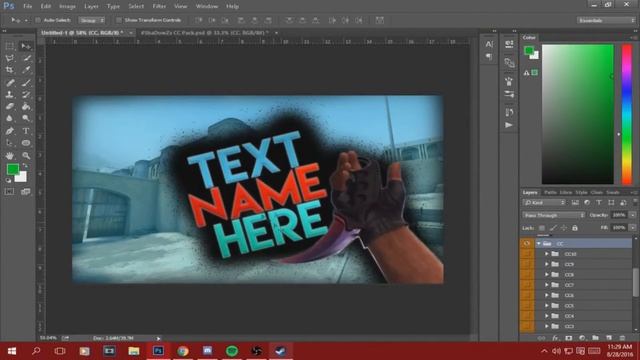Toggle lock transparent pixels
640x360 pixels.
tap(542, 228)
